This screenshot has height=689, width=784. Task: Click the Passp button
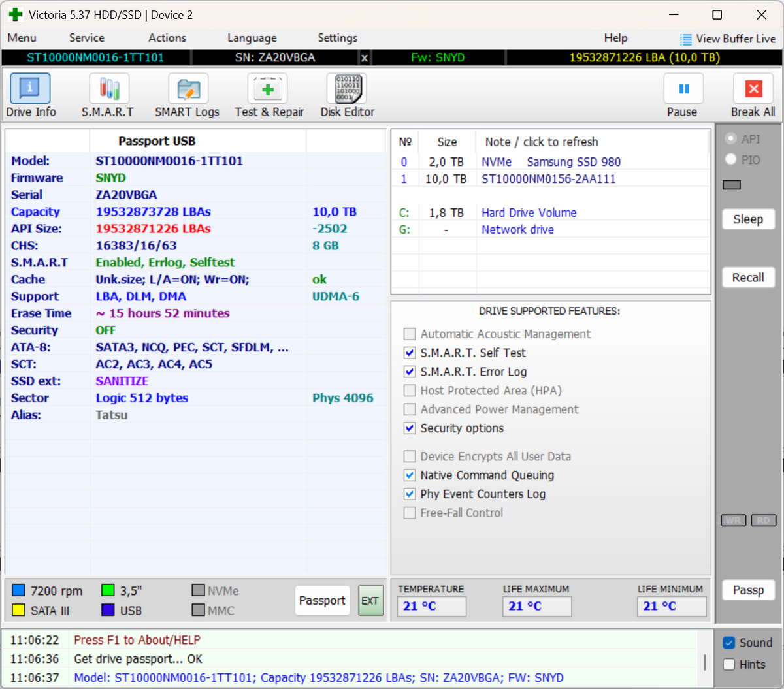tap(748, 590)
